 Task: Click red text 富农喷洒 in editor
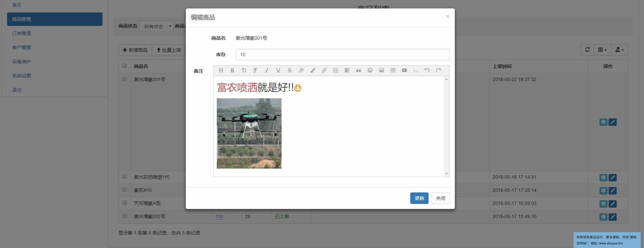click(x=237, y=87)
